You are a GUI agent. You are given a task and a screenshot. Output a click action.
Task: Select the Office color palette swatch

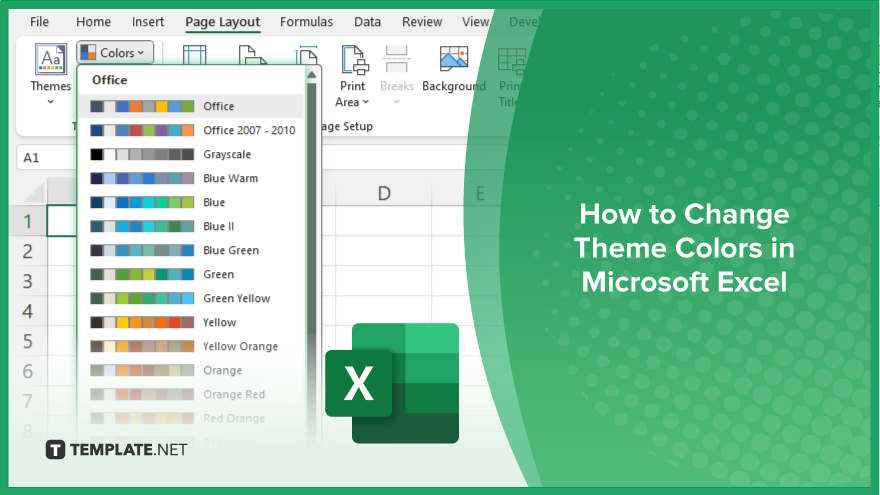pyautogui.click(x=142, y=106)
